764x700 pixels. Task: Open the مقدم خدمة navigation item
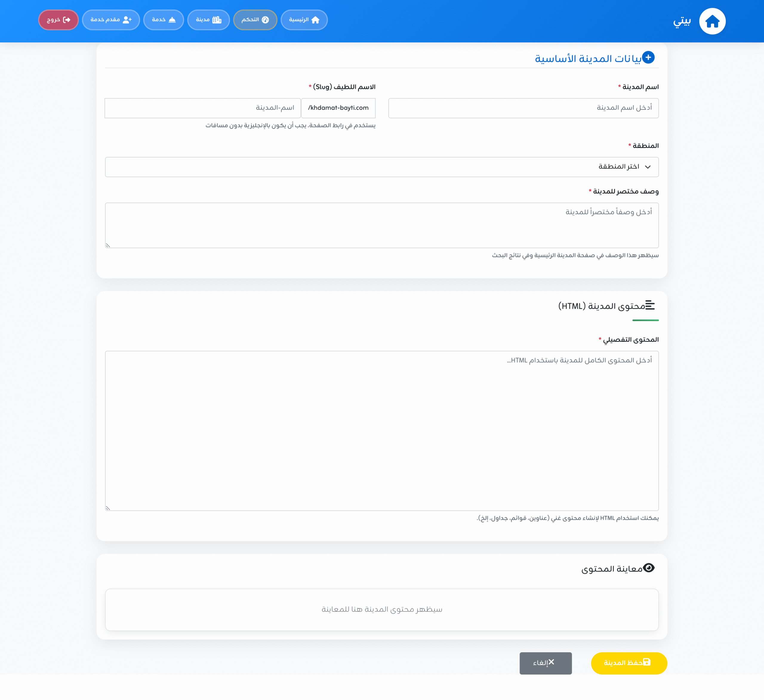[x=111, y=20]
